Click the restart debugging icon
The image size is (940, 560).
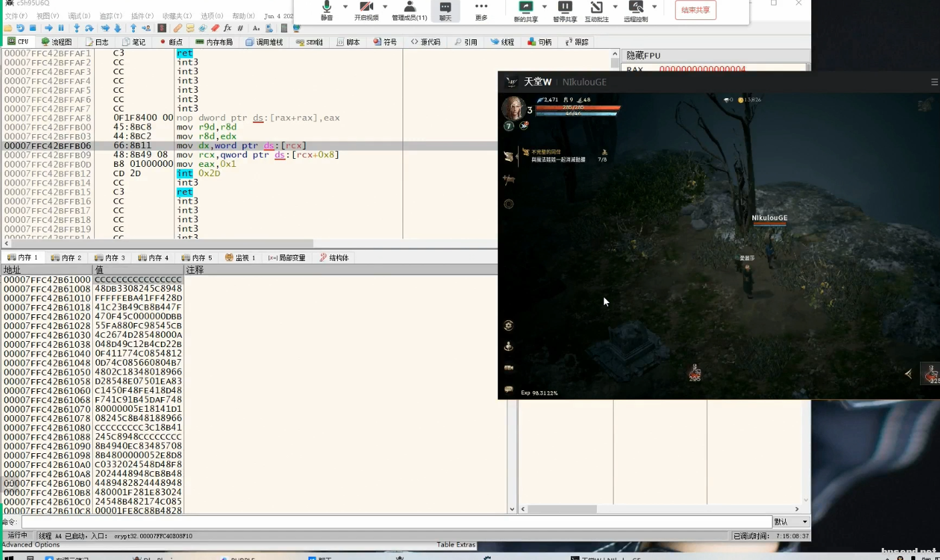pyautogui.click(x=20, y=28)
